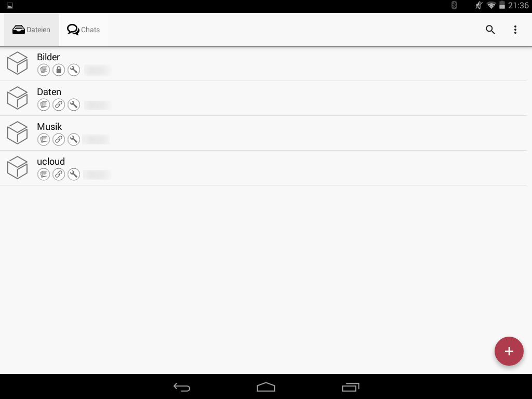Open the search magnifier icon

(x=490, y=30)
